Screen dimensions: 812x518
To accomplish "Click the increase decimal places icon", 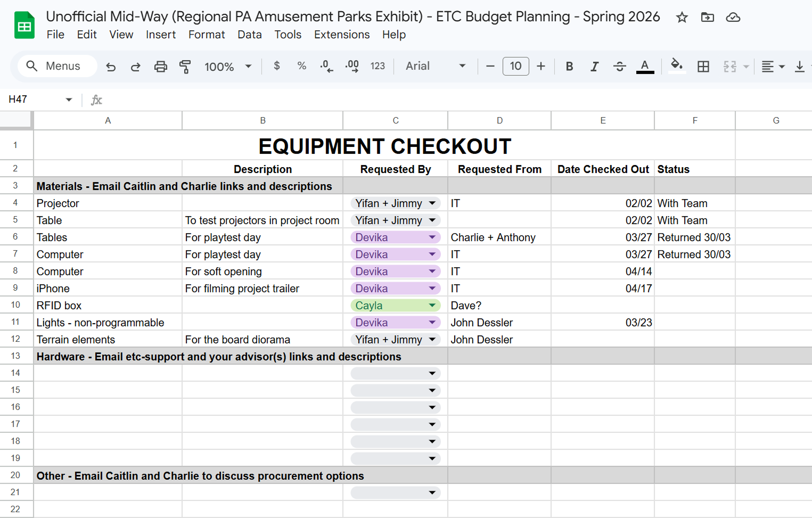I will (352, 66).
